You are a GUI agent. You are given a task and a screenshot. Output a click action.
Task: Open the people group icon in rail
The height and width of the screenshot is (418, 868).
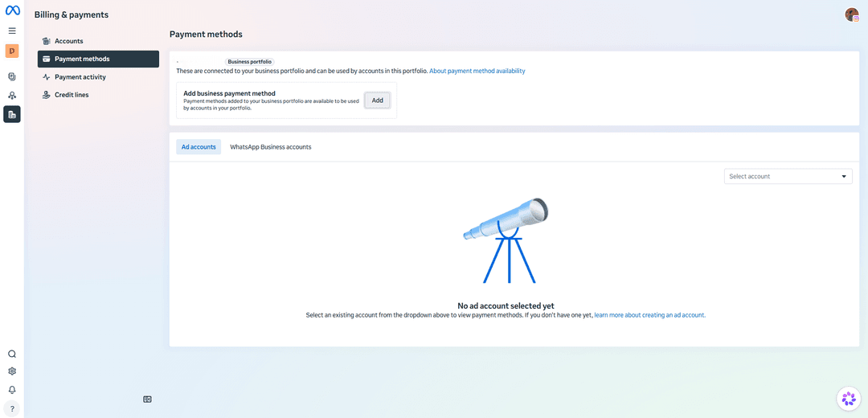coord(12,95)
